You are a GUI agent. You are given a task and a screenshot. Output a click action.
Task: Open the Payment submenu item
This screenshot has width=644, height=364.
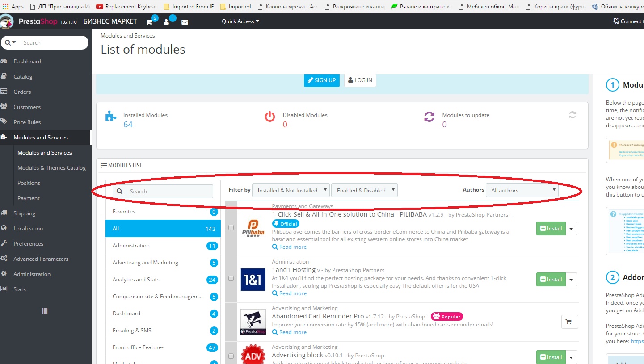[29, 198]
